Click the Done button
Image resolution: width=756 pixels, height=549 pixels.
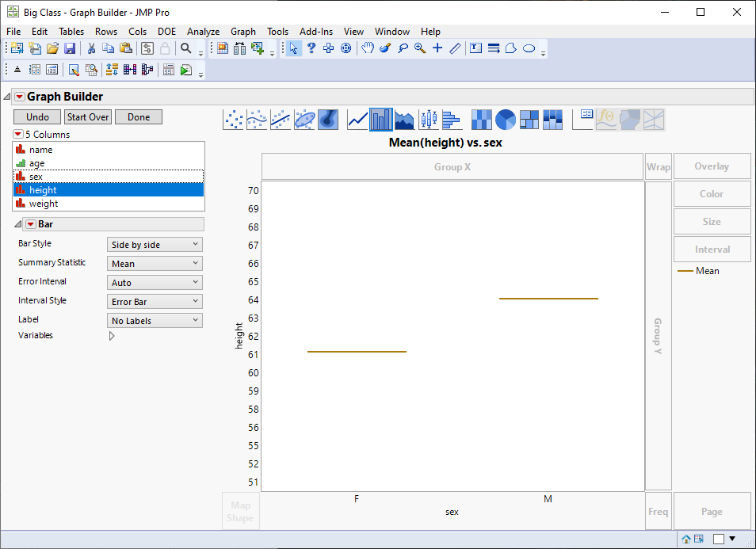[x=139, y=116]
